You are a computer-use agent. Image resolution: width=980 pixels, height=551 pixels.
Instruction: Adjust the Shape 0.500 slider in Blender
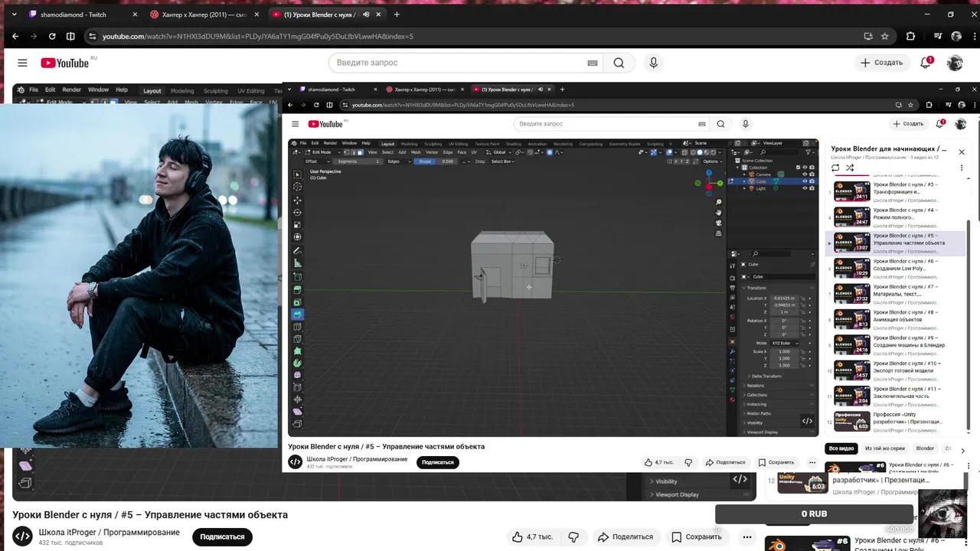coord(436,161)
